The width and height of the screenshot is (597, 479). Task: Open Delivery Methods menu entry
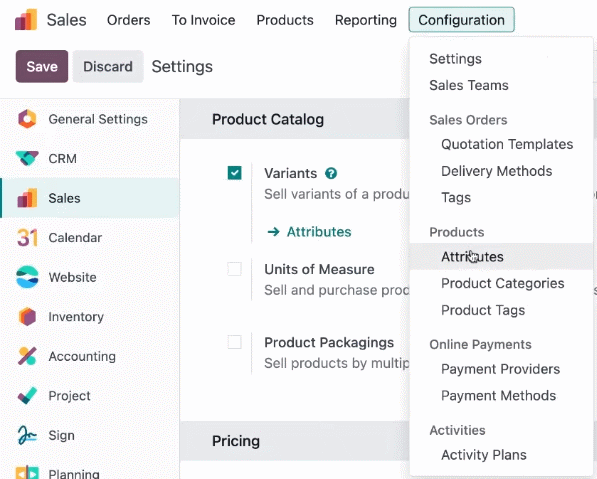pos(496,171)
